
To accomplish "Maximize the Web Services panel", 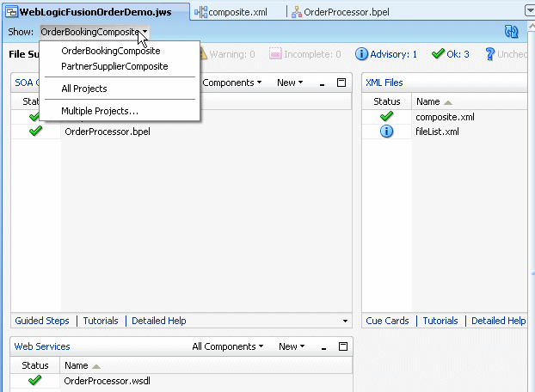I will [343, 346].
